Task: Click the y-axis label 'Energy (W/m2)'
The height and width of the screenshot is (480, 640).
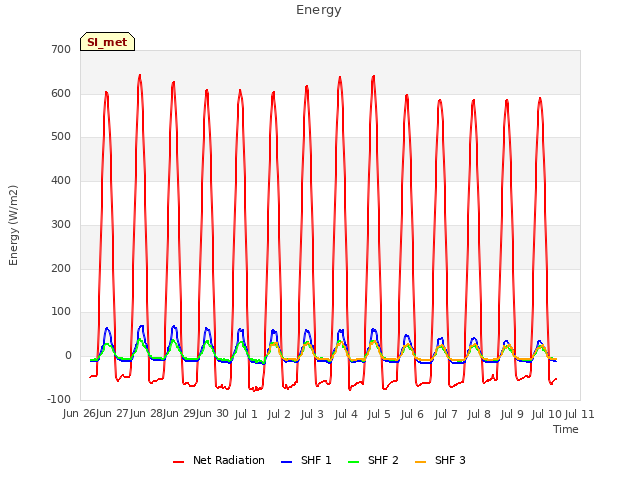Action: (13, 225)
